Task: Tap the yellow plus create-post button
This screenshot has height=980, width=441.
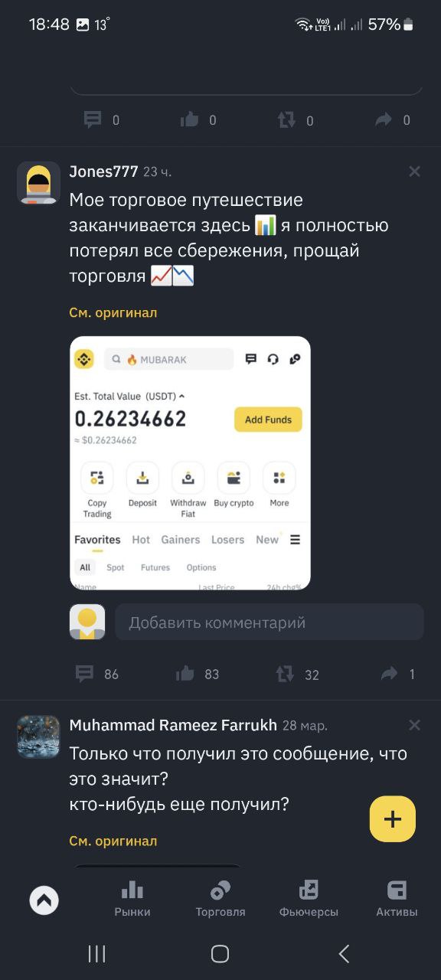Action: tap(393, 819)
